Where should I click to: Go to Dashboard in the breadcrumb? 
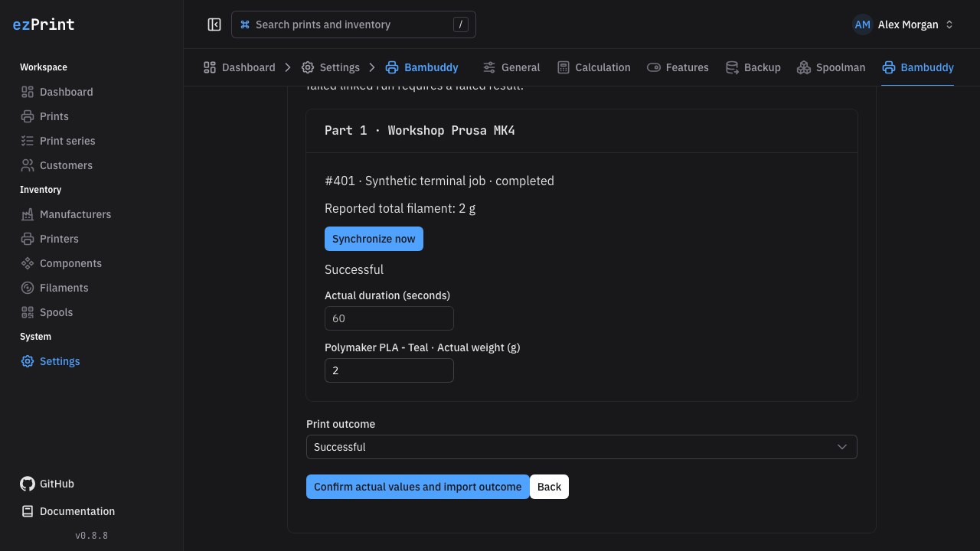point(240,67)
